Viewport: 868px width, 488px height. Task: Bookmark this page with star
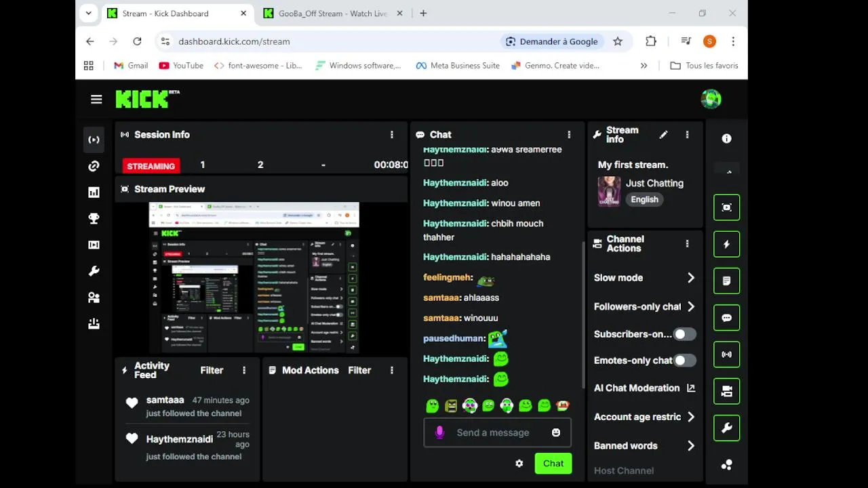(x=618, y=41)
